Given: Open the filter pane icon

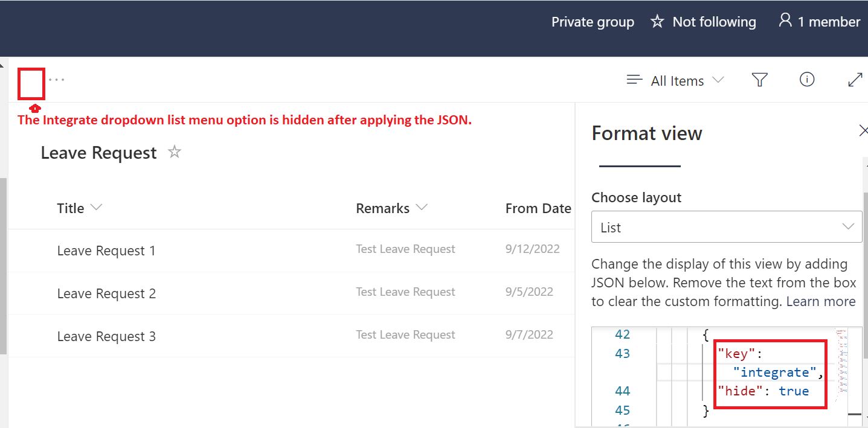Looking at the screenshot, I should click(760, 80).
